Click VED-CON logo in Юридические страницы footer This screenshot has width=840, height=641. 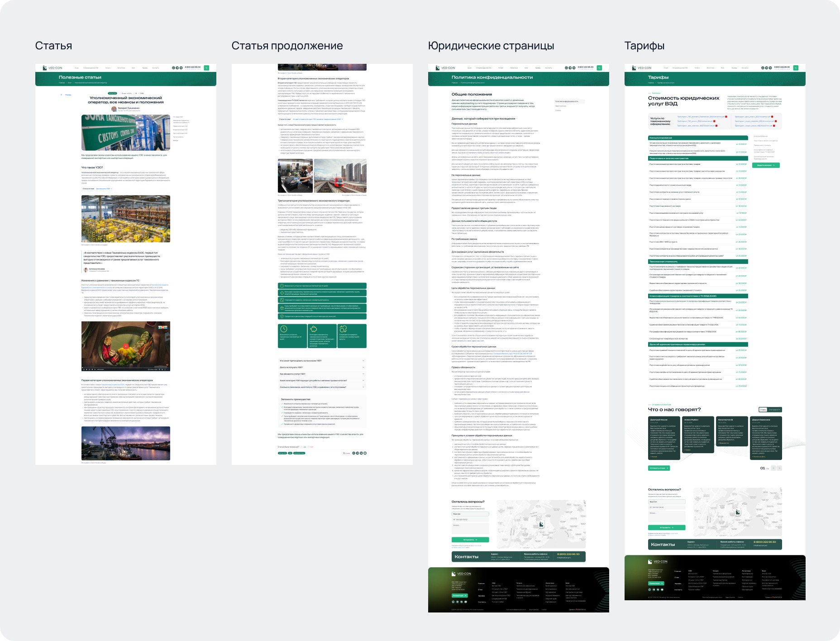pos(461,574)
